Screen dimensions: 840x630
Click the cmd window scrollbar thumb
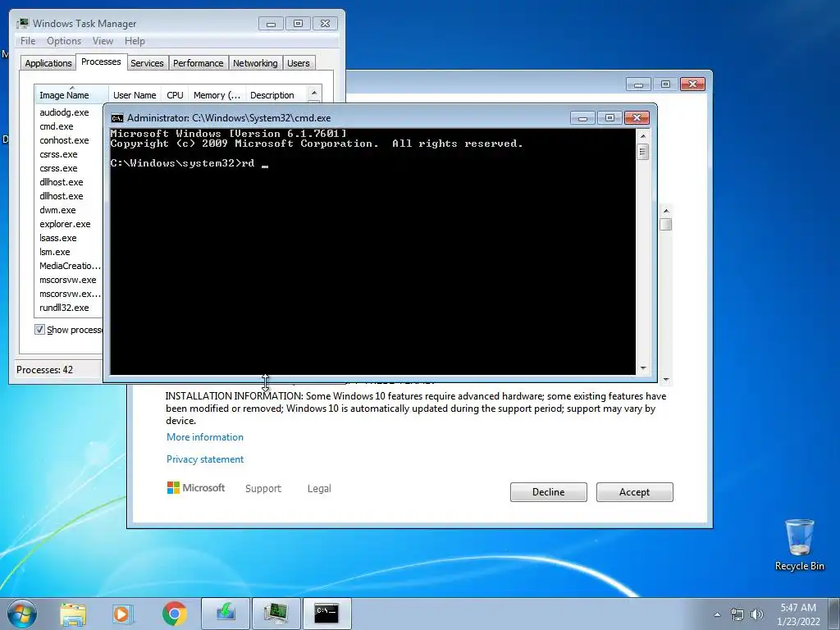coord(643,152)
